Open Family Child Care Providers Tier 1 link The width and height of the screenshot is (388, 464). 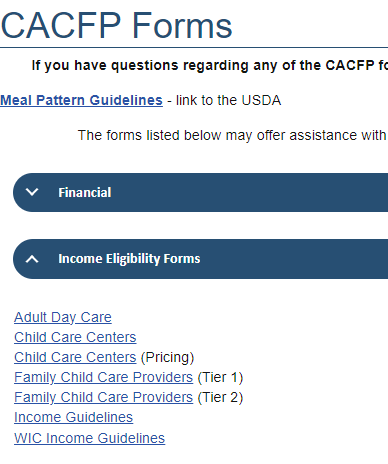click(x=103, y=377)
